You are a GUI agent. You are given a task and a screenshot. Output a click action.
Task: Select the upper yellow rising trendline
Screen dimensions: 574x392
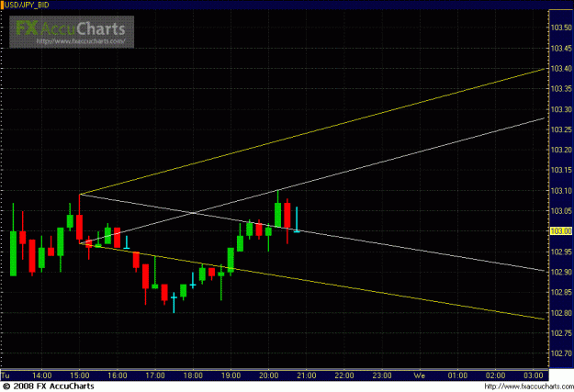click(312, 131)
